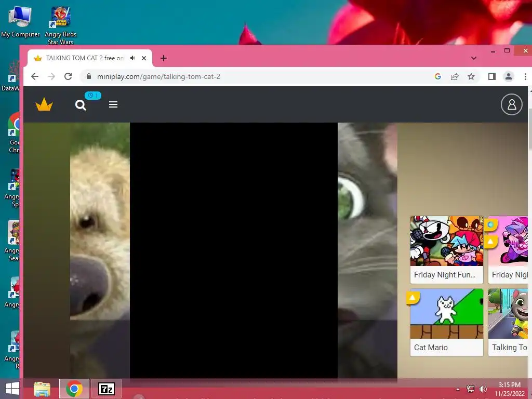Open Chrome profile account icon
The height and width of the screenshot is (399, 532).
click(509, 76)
